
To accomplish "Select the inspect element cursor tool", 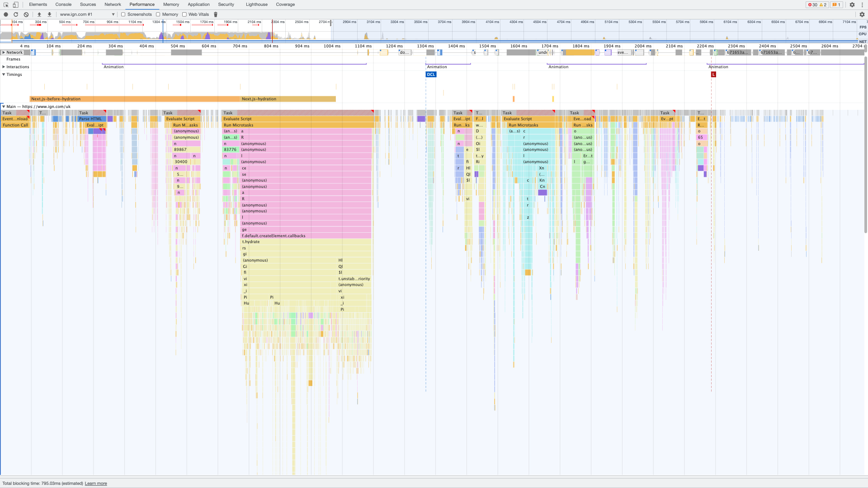I will [x=6, y=5].
